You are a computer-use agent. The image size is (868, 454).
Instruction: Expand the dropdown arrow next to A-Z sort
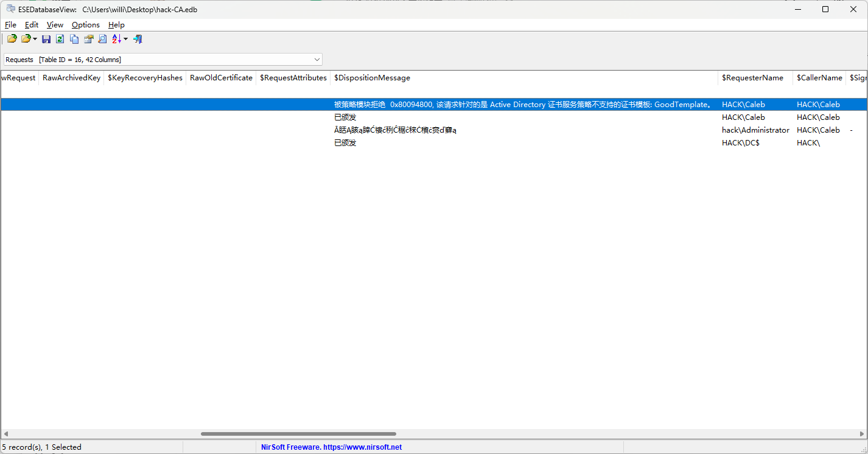coord(125,39)
